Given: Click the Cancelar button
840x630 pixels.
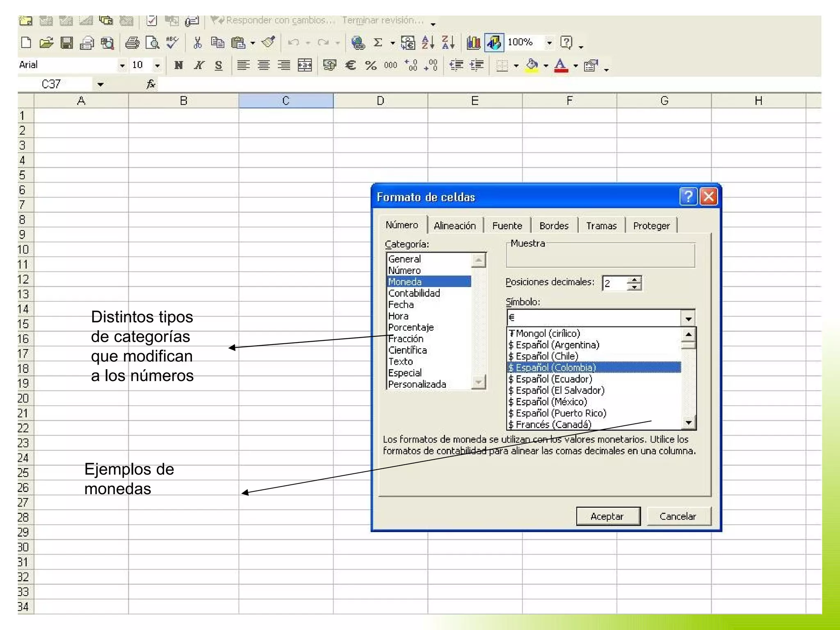Looking at the screenshot, I should pyautogui.click(x=678, y=516).
